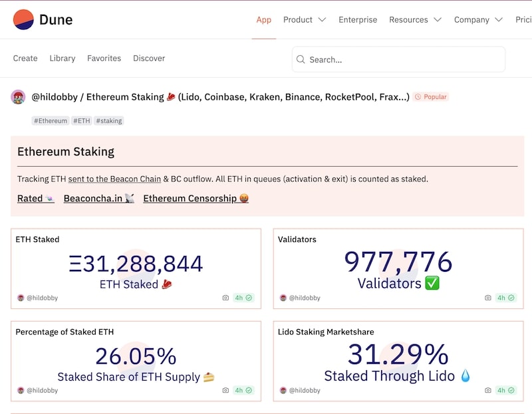The image size is (532, 414).
Task: Click the #Ethereum tag
Action: [51, 121]
